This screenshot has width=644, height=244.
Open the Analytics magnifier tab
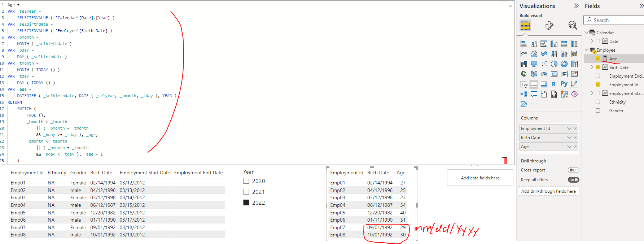click(573, 25)
